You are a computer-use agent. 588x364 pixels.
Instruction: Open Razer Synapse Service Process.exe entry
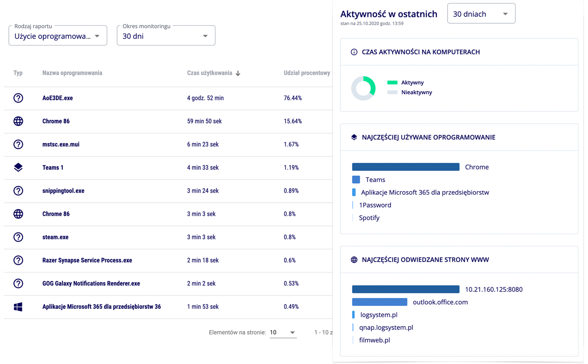pos(87,260)
